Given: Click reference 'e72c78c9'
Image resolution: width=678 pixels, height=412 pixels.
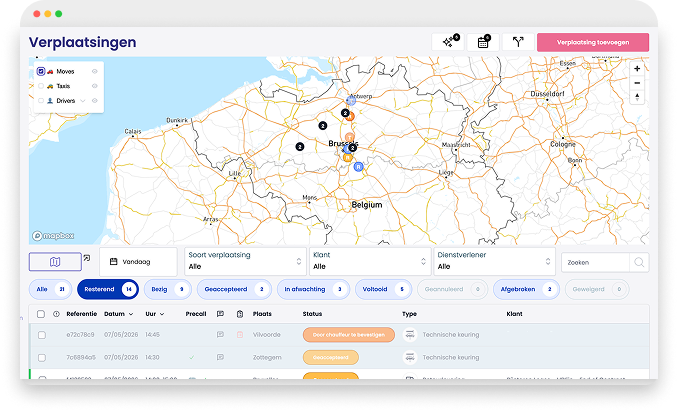Looking at the screenshot, I should pyautogui.click(x=80, y=335).
